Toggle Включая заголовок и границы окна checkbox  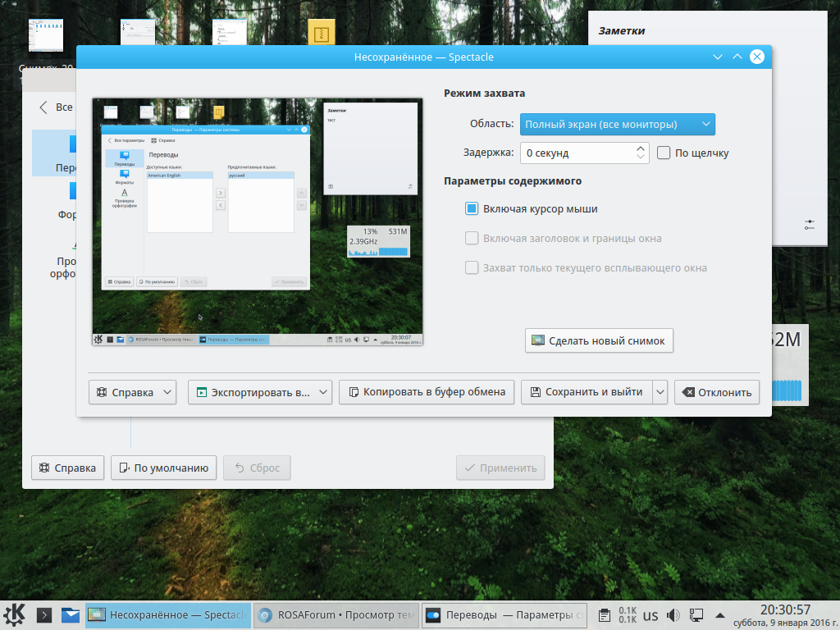(472, 239)
